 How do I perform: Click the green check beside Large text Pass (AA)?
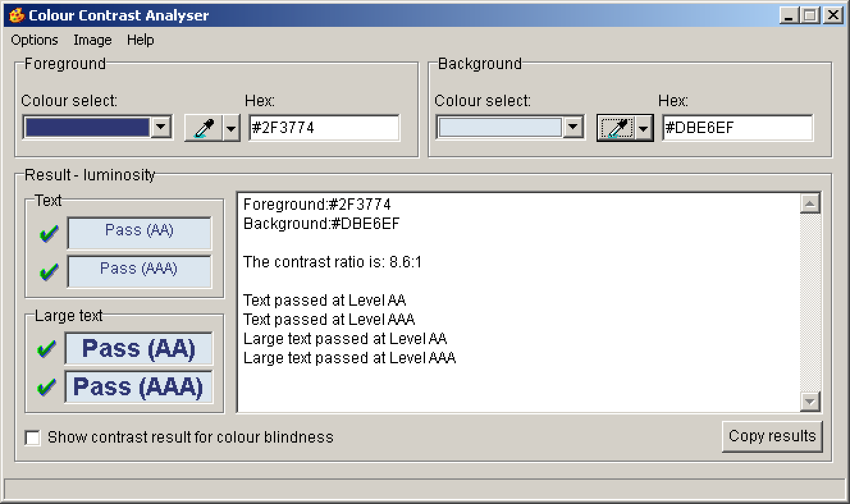[46, 348]
